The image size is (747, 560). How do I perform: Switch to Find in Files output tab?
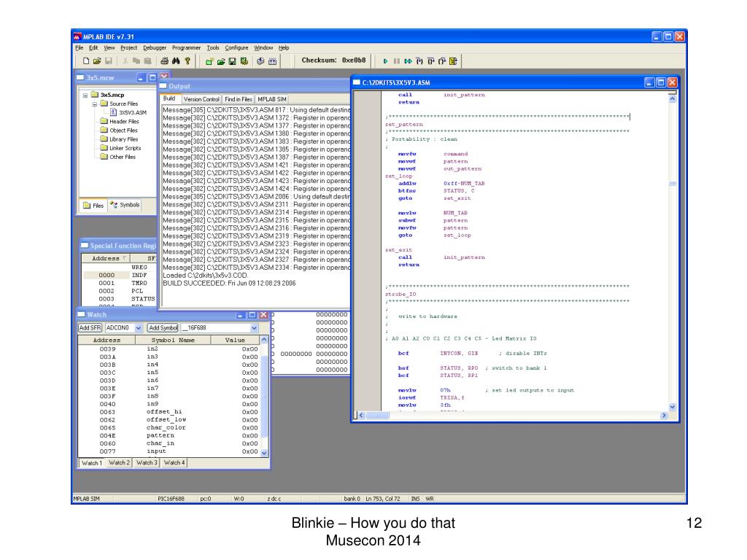(239, 99)
